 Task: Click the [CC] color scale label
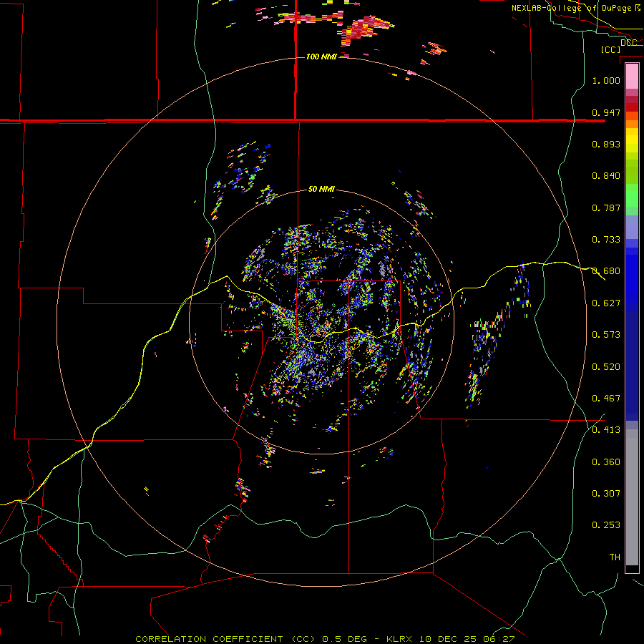(x=610, y=49)
